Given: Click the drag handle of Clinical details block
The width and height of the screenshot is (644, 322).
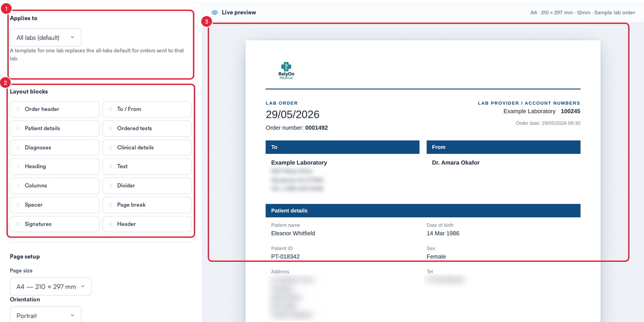Looking at the screenshot, I should 110,147.
